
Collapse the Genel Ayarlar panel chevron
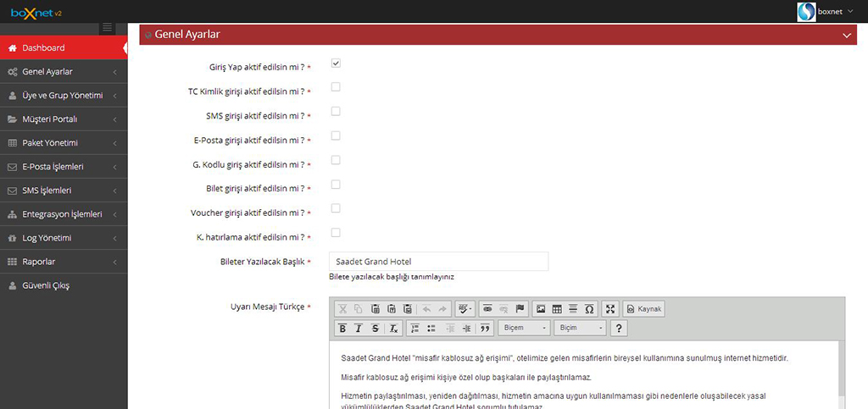point(847,35)
